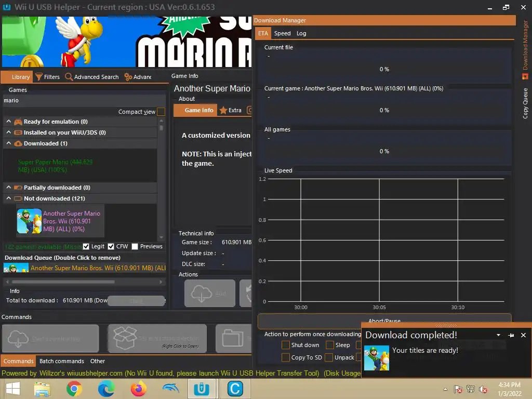Image resolution: width=532 pixels, height=399 pixels.
Task: Click games list scroll up arrow
Action: coord(161,121)
